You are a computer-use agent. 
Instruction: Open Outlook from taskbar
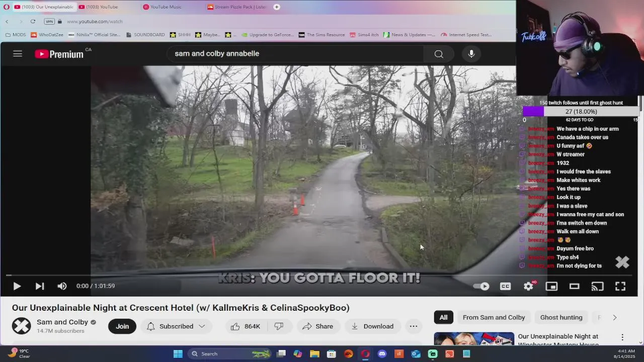(416, 354)
